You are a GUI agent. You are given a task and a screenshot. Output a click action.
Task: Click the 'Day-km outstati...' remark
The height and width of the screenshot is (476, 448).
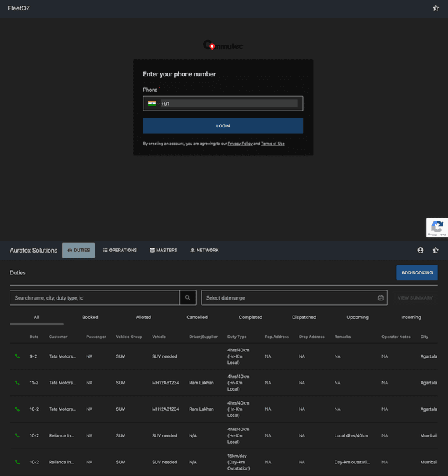[x=352, y=462]
